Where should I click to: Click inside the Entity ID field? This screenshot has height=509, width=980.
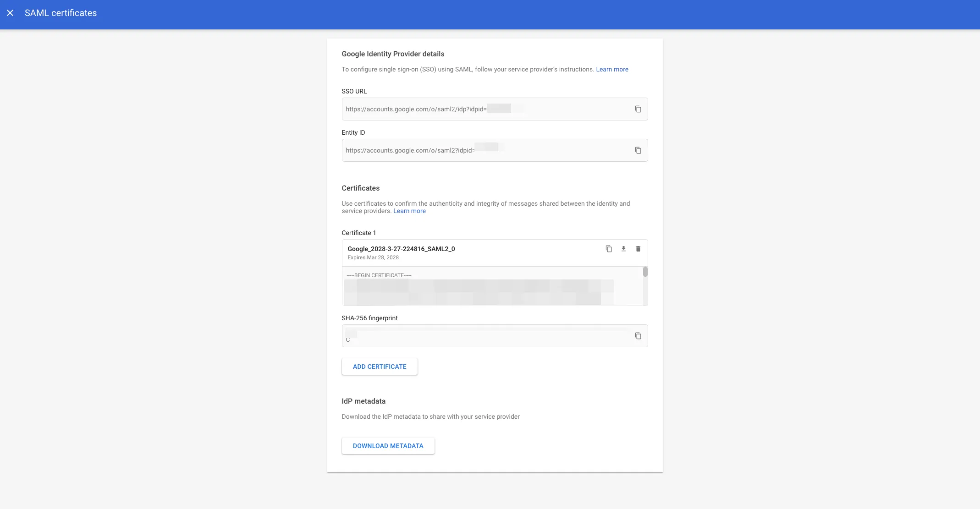(x=486, y=150)
